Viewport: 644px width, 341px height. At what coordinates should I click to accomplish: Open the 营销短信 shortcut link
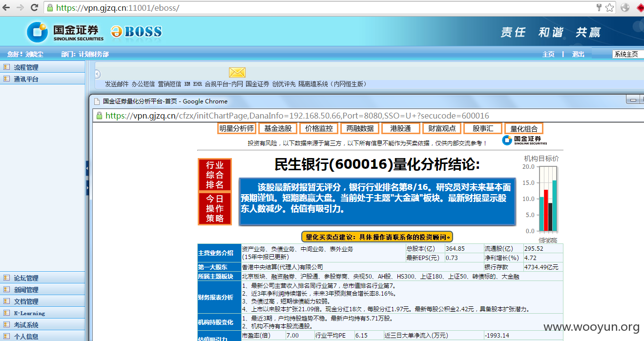tap(169, 84)
